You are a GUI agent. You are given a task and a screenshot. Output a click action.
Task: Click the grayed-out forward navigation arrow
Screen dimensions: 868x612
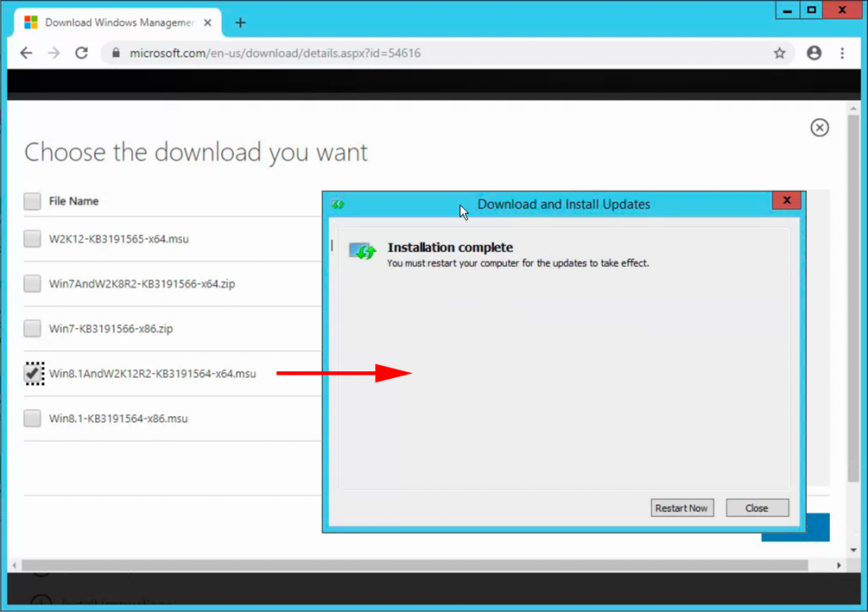coord(53,53)
